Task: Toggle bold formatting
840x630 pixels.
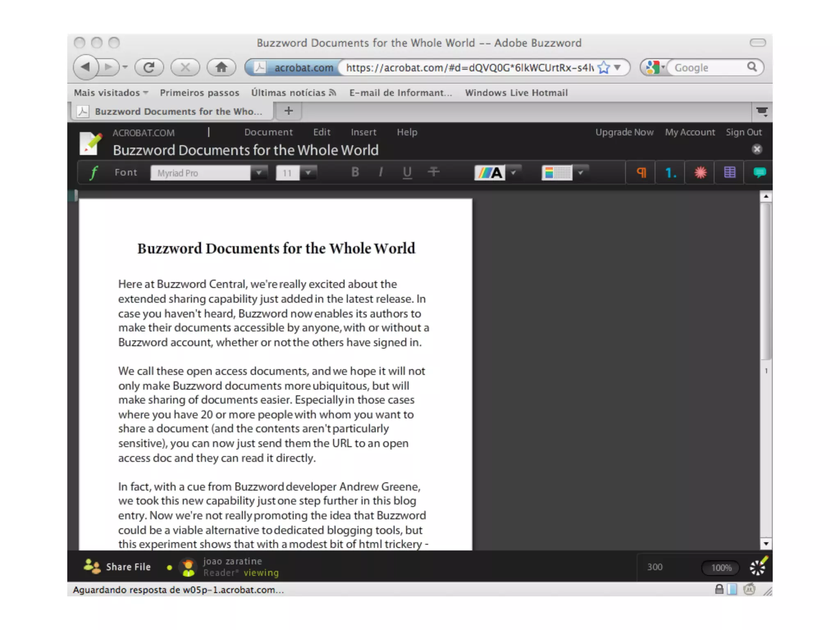Action: click(x=355, y=172)
